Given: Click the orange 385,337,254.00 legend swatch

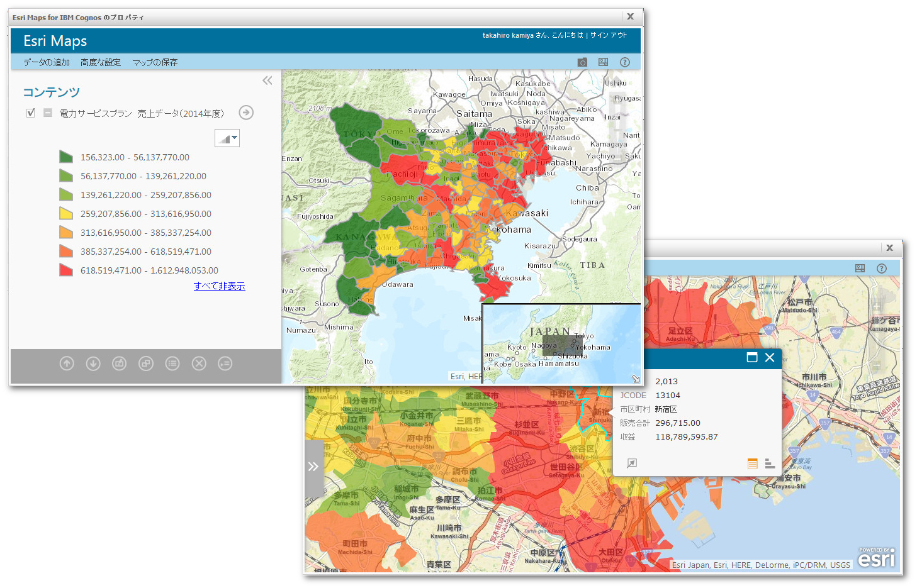Looking at the screenshot, I should [x=66, y=251].
